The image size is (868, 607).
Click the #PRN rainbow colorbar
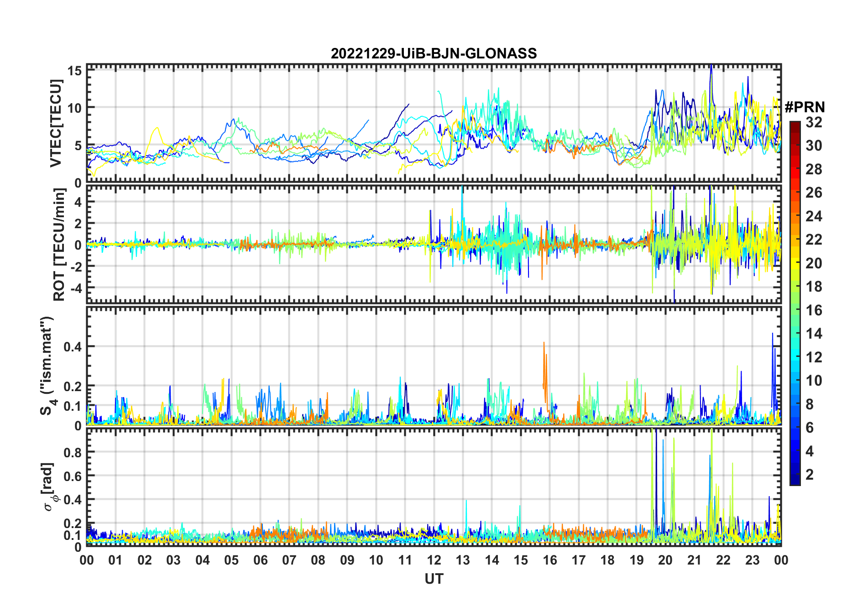click(x=795, y=303)
